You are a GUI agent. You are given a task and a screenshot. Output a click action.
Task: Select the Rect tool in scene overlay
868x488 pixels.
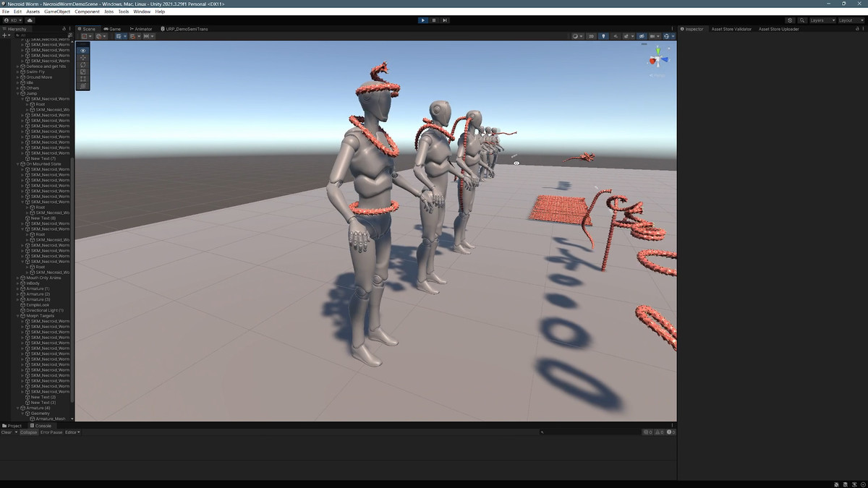83,79
